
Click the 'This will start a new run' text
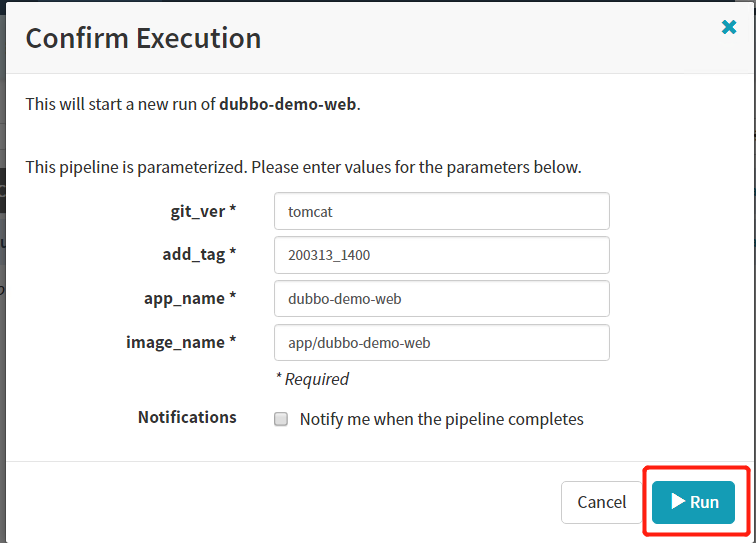point(120,103)
